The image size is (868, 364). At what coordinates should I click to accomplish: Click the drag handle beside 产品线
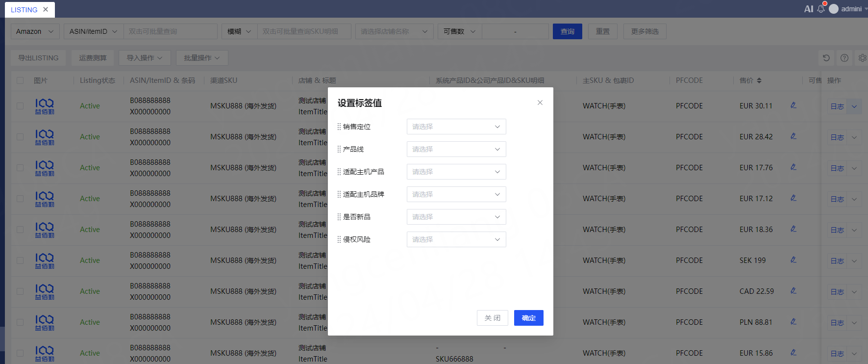click(x=339, y=149)
